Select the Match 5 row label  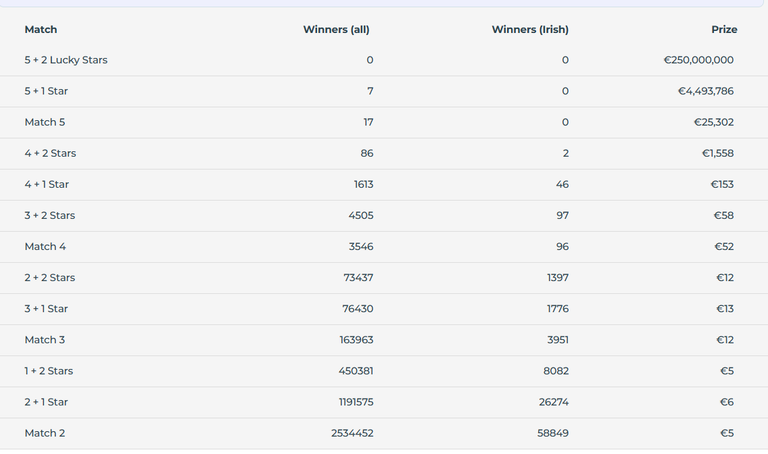click(45, 122)
